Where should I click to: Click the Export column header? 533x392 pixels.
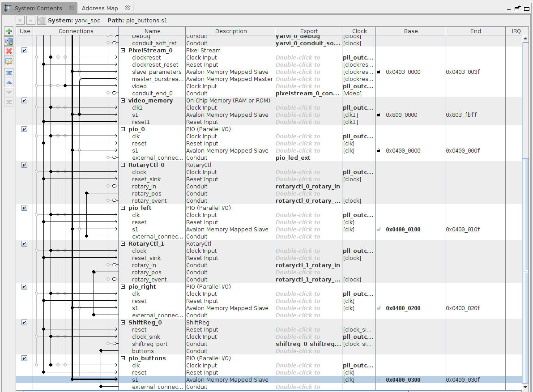click(x=309, y=31)
